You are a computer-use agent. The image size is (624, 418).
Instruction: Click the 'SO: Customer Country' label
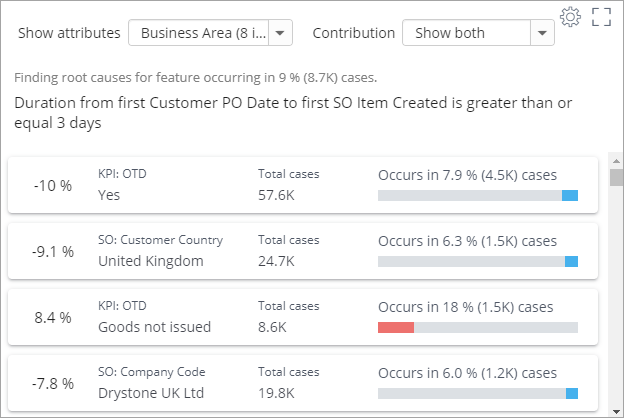160,240
